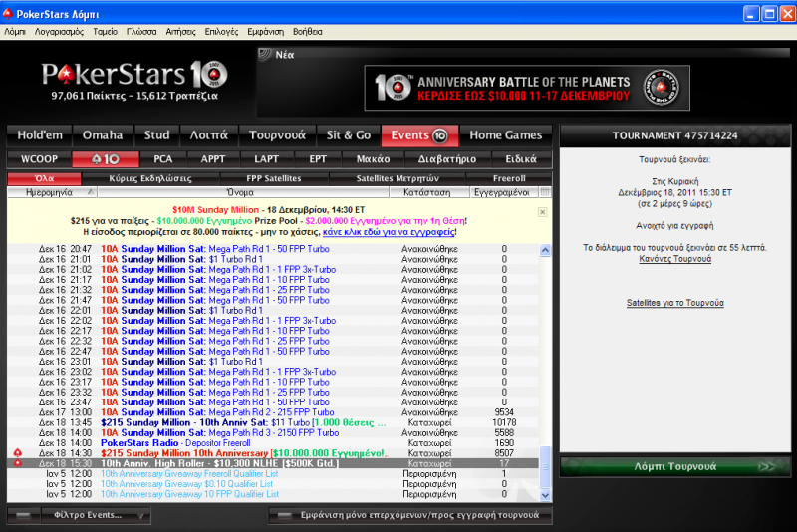Open the Επιλογές menu

pyautogui.click(x=221, y=32)
